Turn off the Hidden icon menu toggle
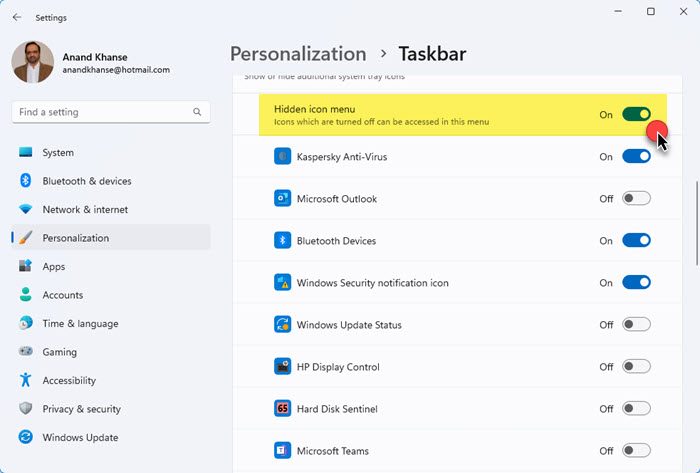 coord(636,114)
